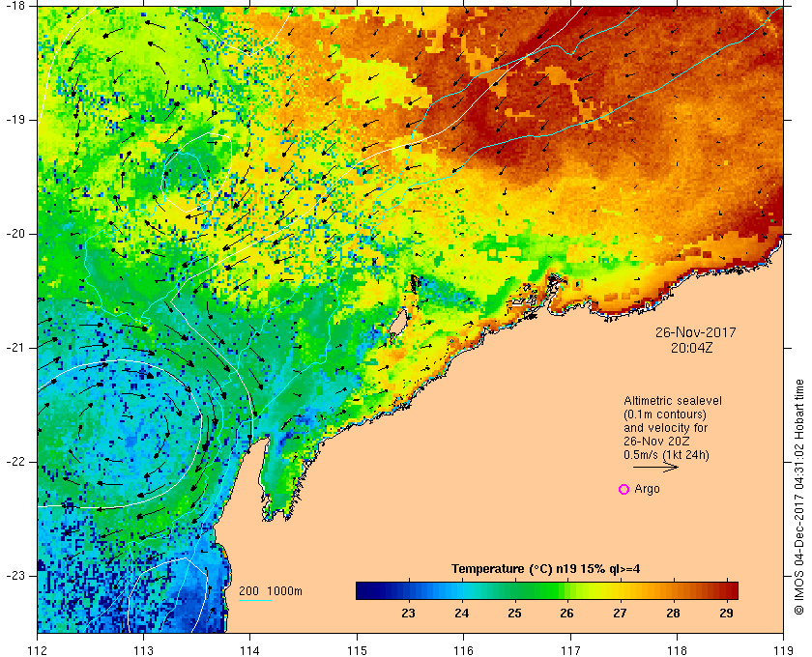The height and width of the screenshot is (657, 812).
Task: Click the cyan 200 1000m isobath legend line
Action: pyautogui.click(x=255, y=601)
